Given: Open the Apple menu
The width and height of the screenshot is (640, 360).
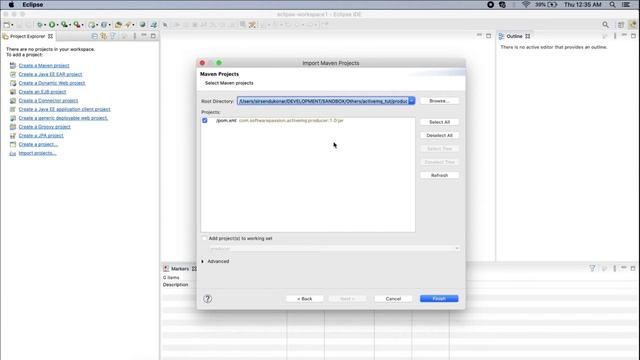Looking at the screenshot, I should [11, 4].
